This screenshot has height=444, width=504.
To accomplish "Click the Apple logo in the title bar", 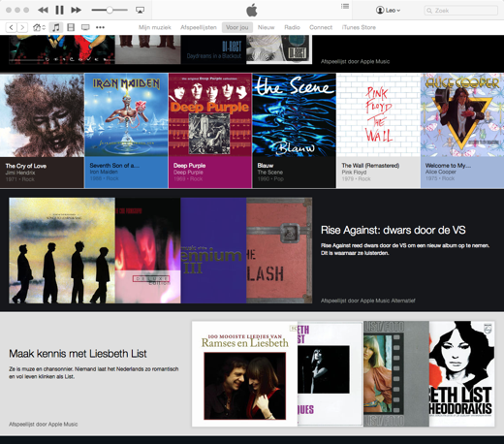I will (252, 10).
